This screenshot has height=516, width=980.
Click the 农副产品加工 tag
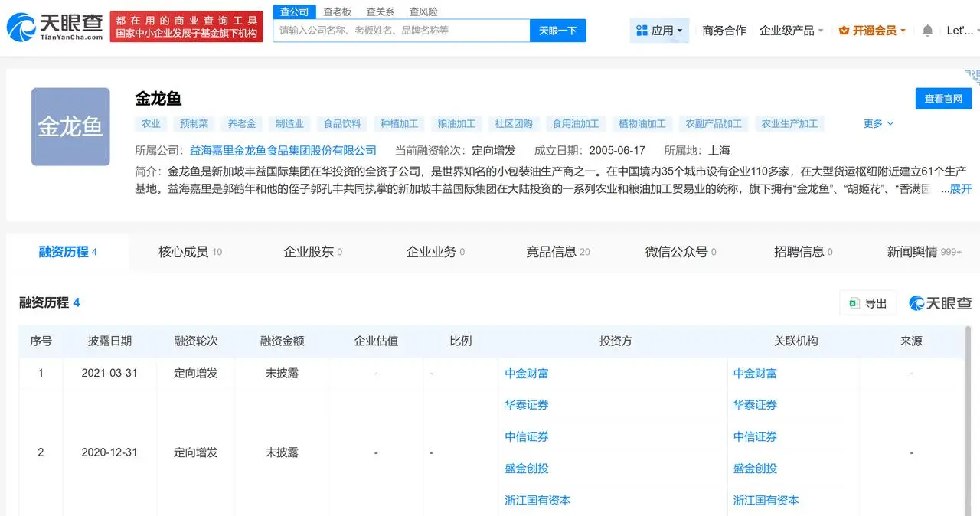coord(714,123)
